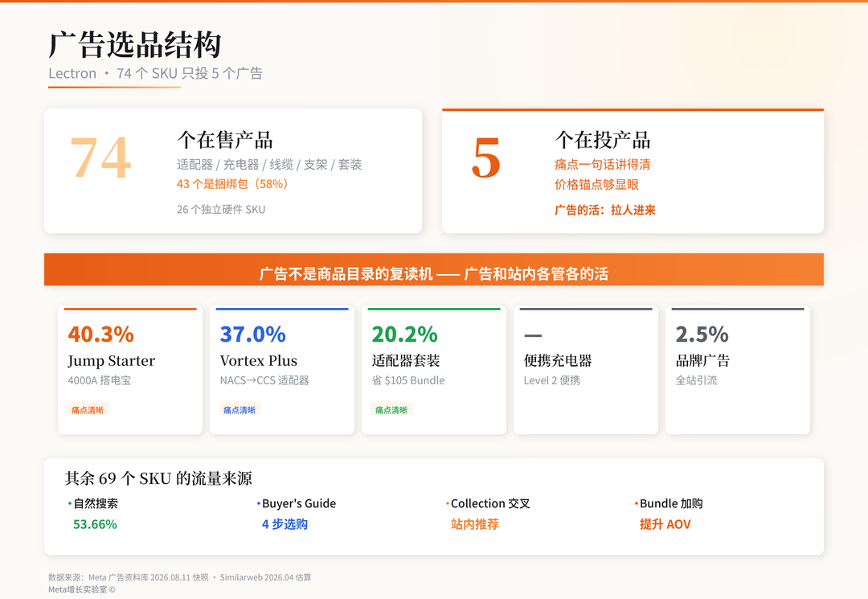Click the text 痛点一句话讲得清
The width and height of the screenshot is (868, 599).
click(x=602, y=164)
